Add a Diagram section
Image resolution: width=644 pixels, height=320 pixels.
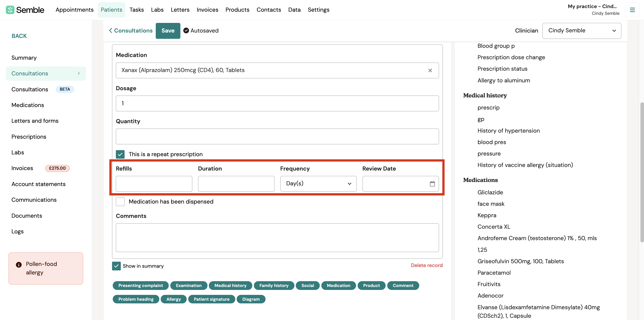pyautogui.click(x=251, y=299)
